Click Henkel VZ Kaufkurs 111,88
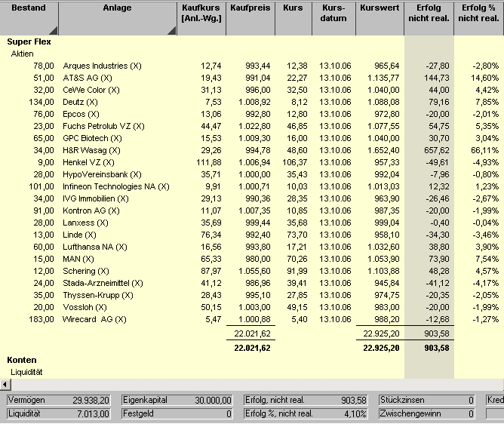The image size is (504, 424). (209, 162)
